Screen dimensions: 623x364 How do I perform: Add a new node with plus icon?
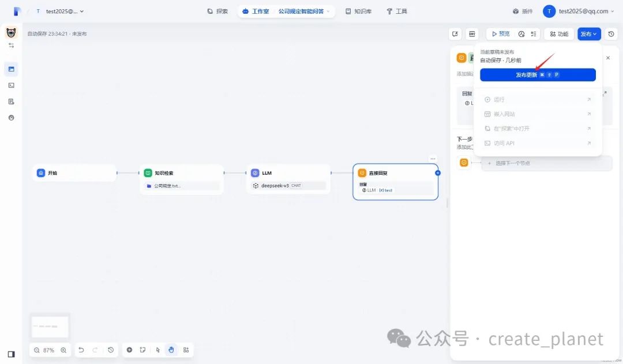pos(130,350)
